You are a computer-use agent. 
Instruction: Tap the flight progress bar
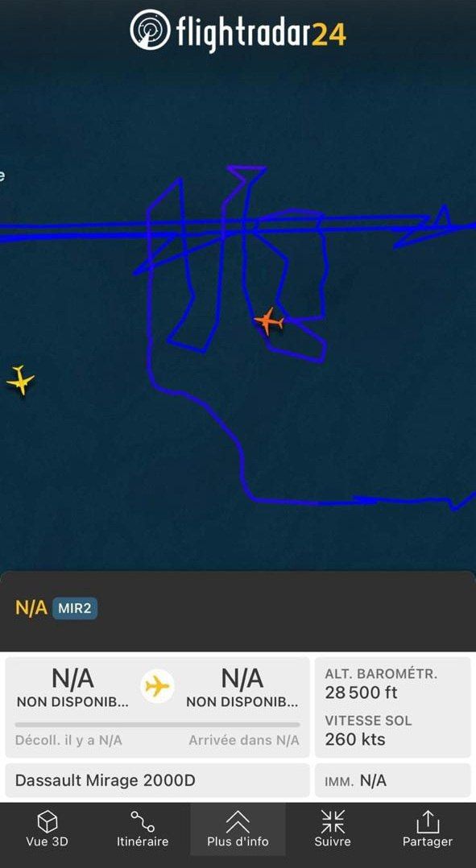click(x=157, y=724)
